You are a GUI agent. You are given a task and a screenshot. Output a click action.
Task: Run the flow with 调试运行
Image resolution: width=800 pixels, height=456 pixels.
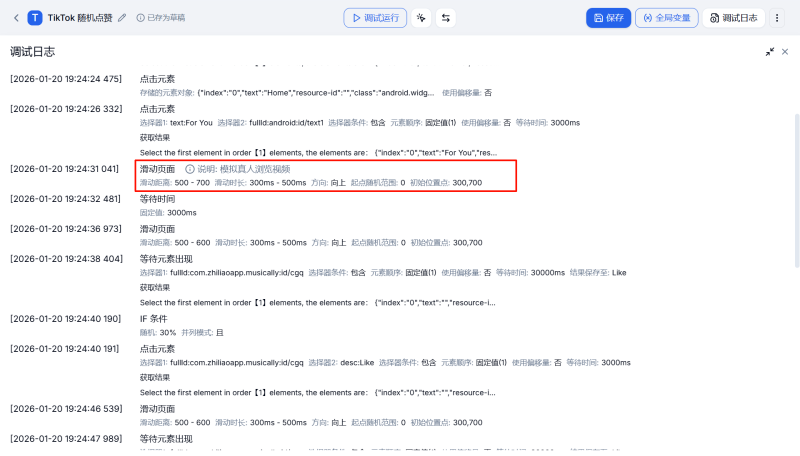(377, 18)
